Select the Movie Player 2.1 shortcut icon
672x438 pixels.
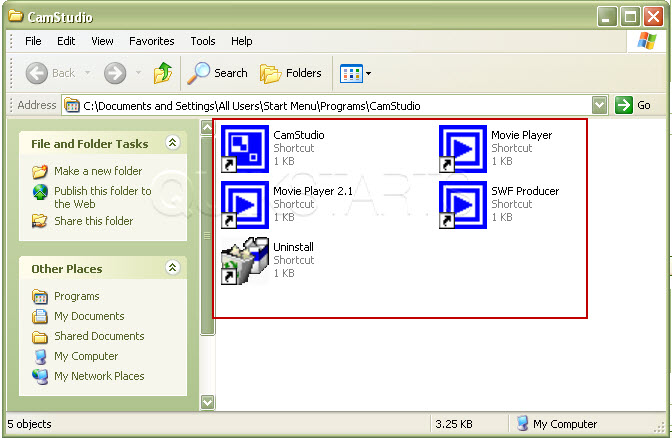tap(245, 205)
